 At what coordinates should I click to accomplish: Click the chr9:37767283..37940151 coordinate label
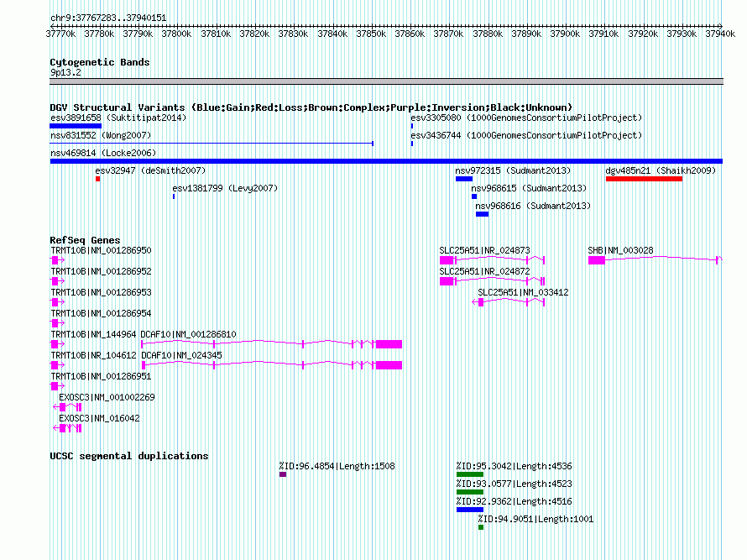click(108, 18)
